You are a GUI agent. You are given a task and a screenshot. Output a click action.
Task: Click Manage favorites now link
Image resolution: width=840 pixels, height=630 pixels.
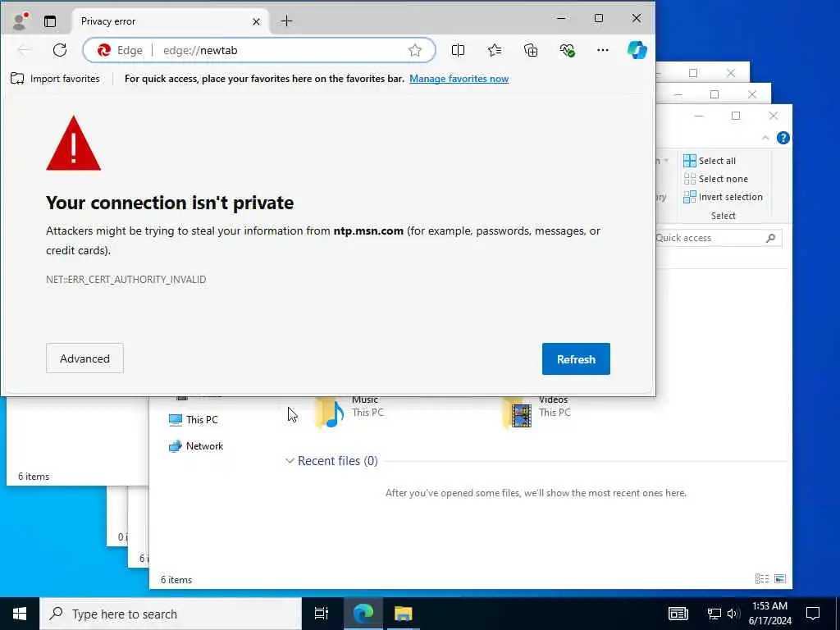(x=459, y=79)
